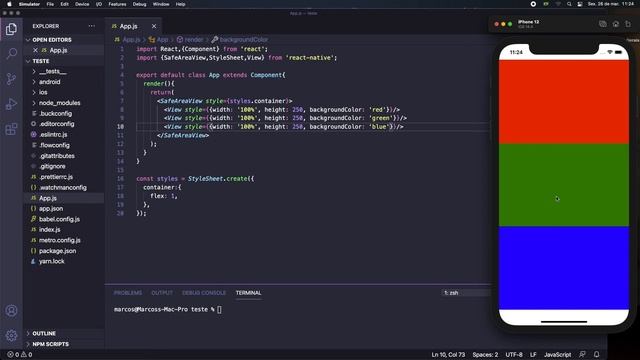Click the UTF-8 encoding indicator
The image size is (640, 360).
point(514,354)
